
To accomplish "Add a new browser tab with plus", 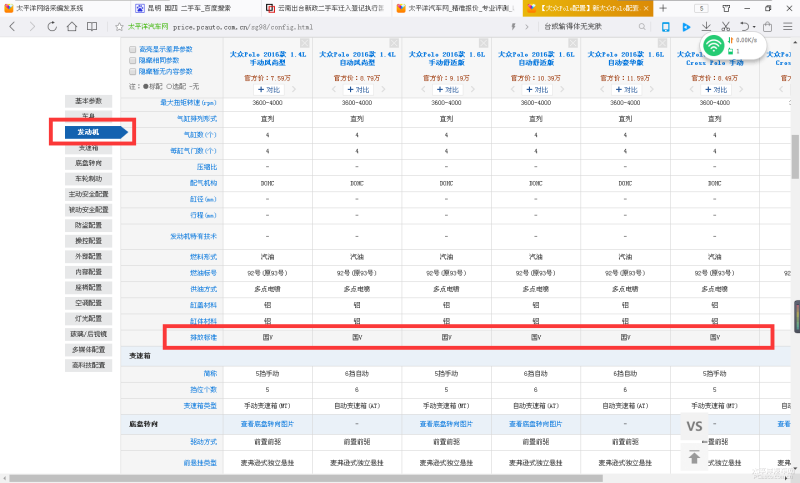I will (663, 8).
